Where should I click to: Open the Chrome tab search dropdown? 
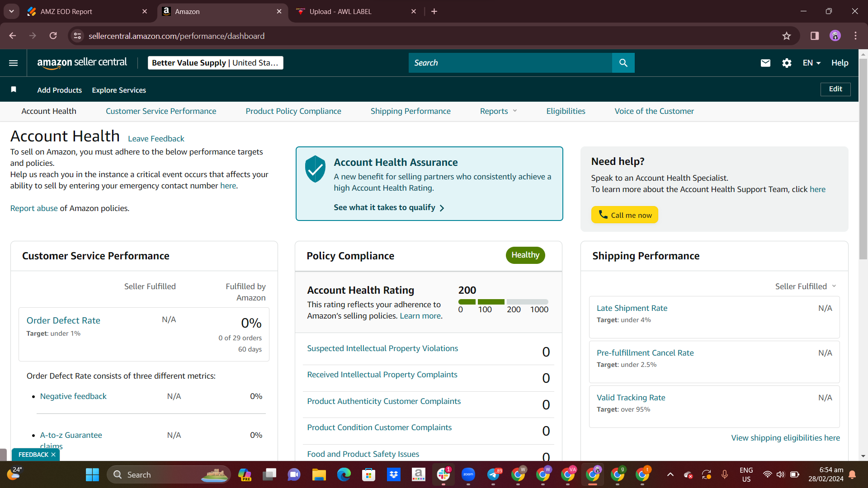tap(11, 11)
